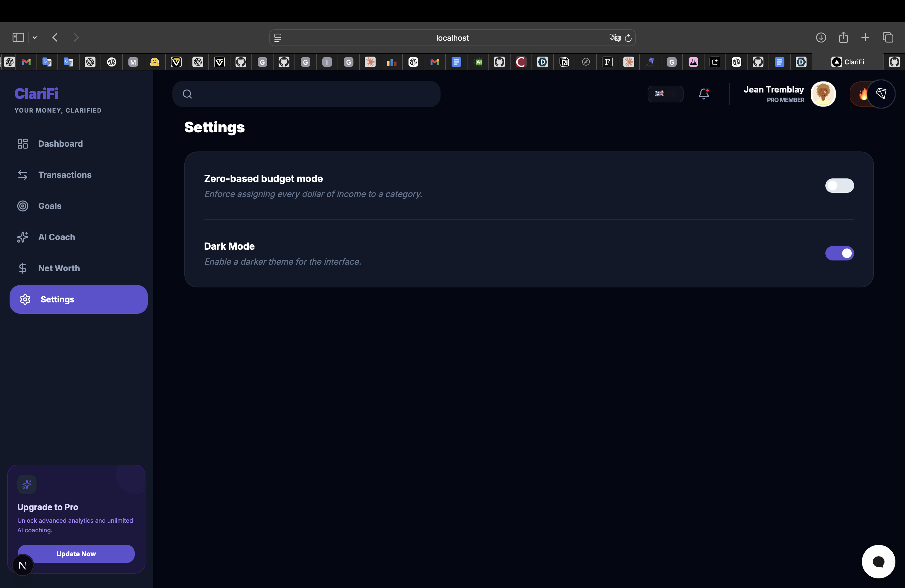Click the diamond gem icon button

[x=881, y=94]
